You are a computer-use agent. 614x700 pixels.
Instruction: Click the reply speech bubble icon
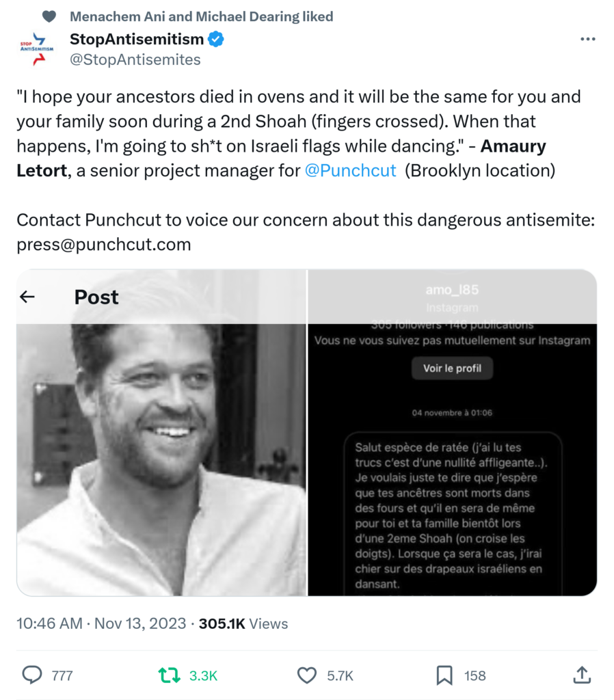click(32, 675)
